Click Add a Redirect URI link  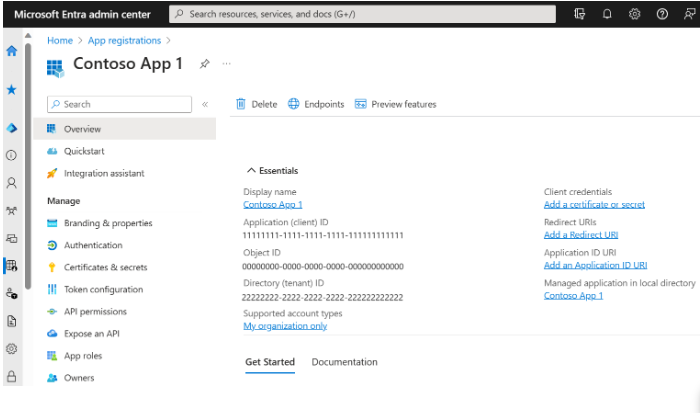point(580,235)
